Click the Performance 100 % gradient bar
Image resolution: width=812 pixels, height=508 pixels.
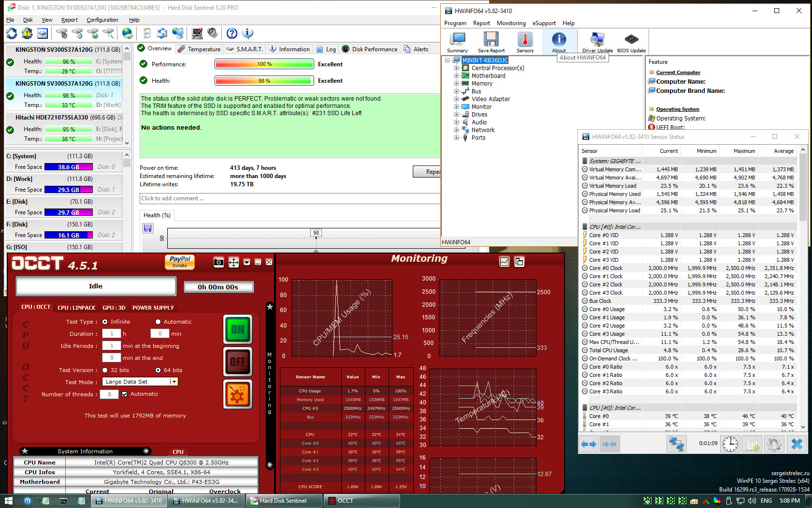pyautogui.click(x=264, y=64)
